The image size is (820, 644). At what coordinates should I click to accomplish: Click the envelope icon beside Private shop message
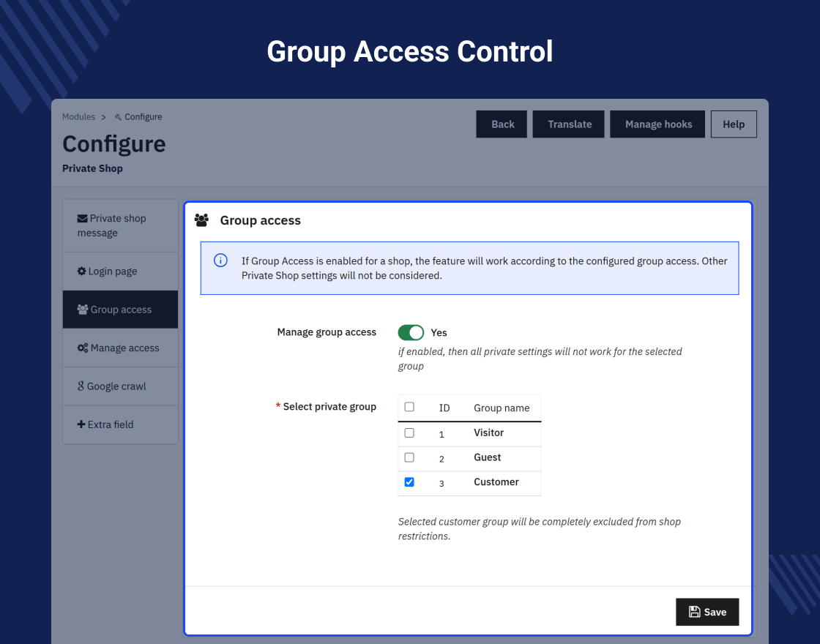[82, 219]
